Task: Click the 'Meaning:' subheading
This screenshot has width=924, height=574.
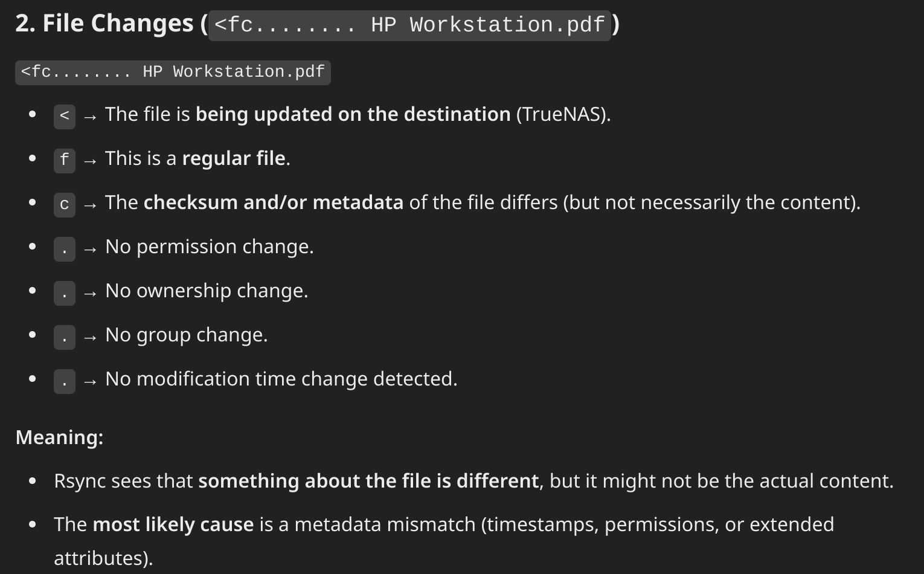Action: coord(60,437)
